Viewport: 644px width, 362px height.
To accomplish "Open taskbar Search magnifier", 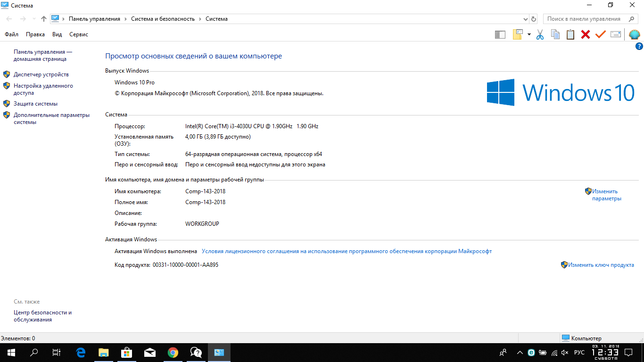I will click(x=34, y=352).
